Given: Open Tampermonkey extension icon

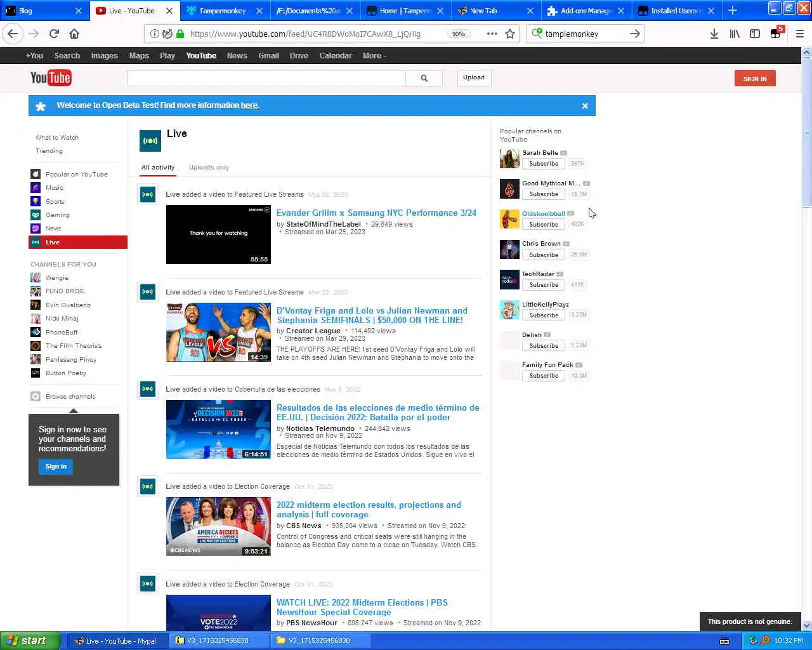Looking at the screenshot, I should [776, 34].
